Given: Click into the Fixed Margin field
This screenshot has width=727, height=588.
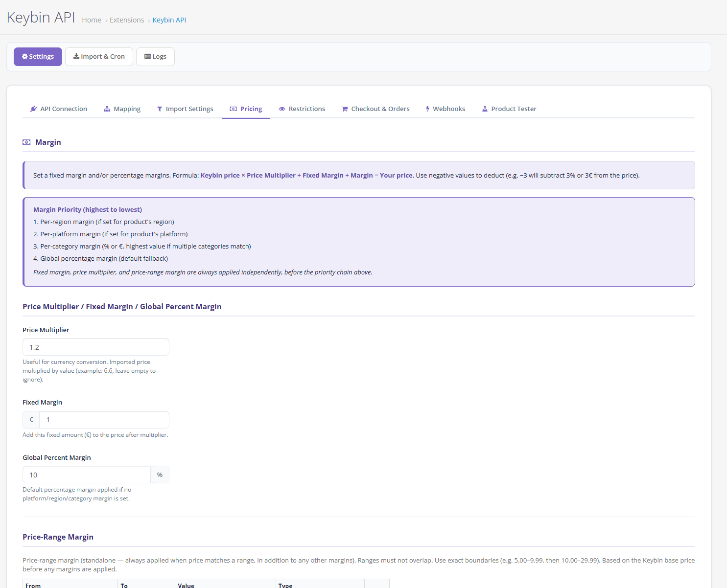Looking at the screenshot, I should 104,420.
